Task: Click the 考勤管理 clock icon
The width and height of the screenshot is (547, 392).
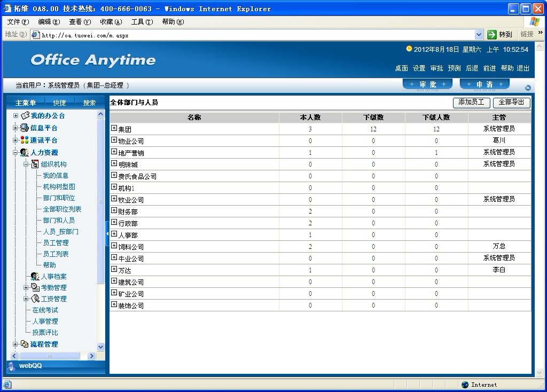Action: tap(35, 287)
